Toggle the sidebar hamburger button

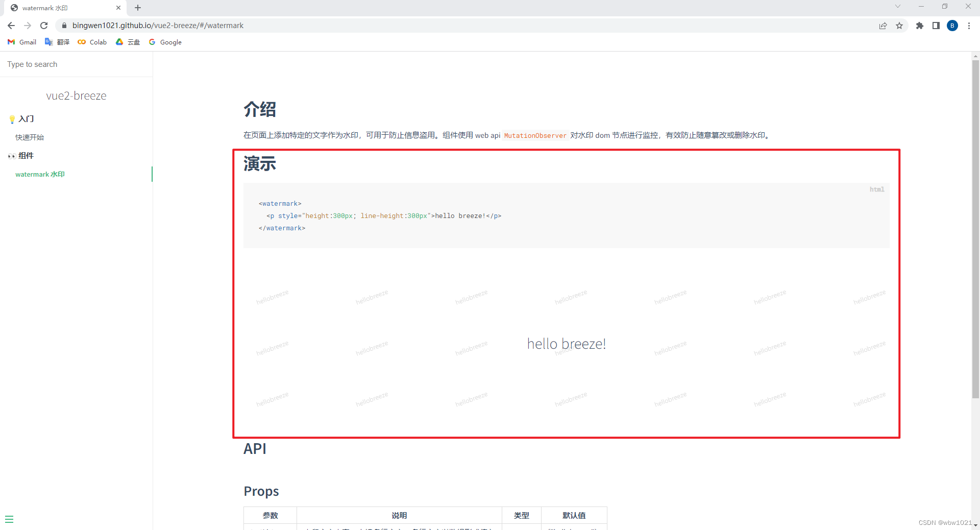click(9, 519)
